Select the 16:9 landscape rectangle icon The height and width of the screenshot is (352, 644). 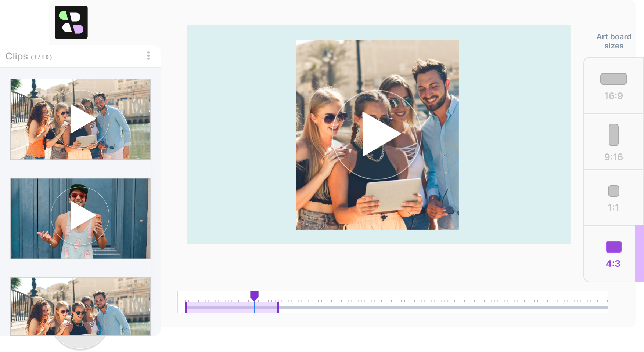point(613,79)
